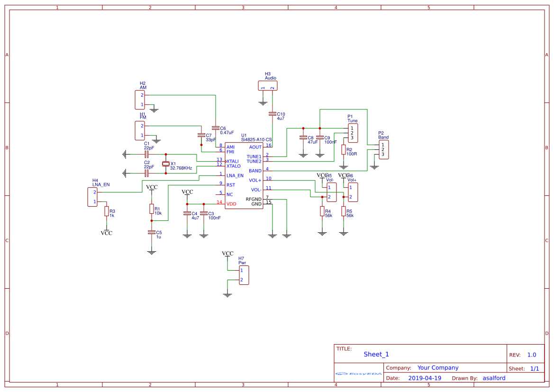
Task: Click the sheet number "1/1"
Action: pyautogui.click(x=535, y=369)
